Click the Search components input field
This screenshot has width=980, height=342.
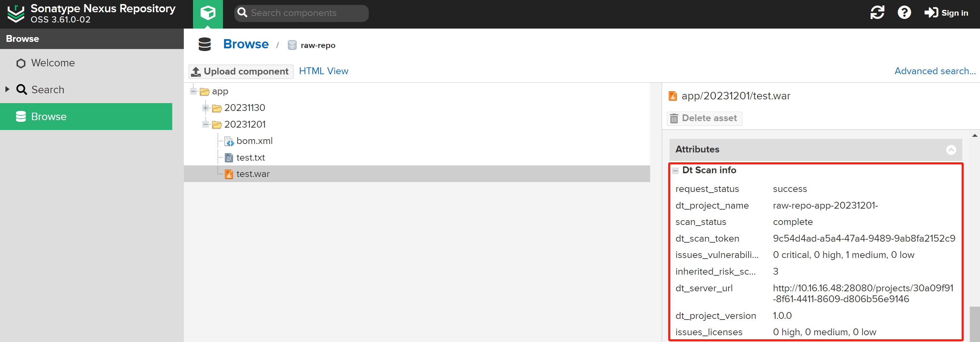(x=304, y=13)
